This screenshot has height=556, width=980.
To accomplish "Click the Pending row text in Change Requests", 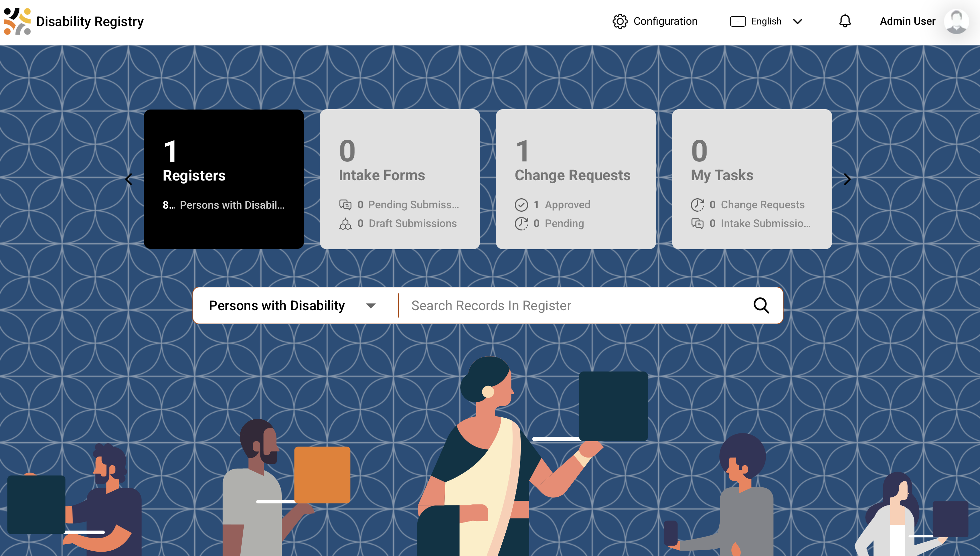I will 564,224.
